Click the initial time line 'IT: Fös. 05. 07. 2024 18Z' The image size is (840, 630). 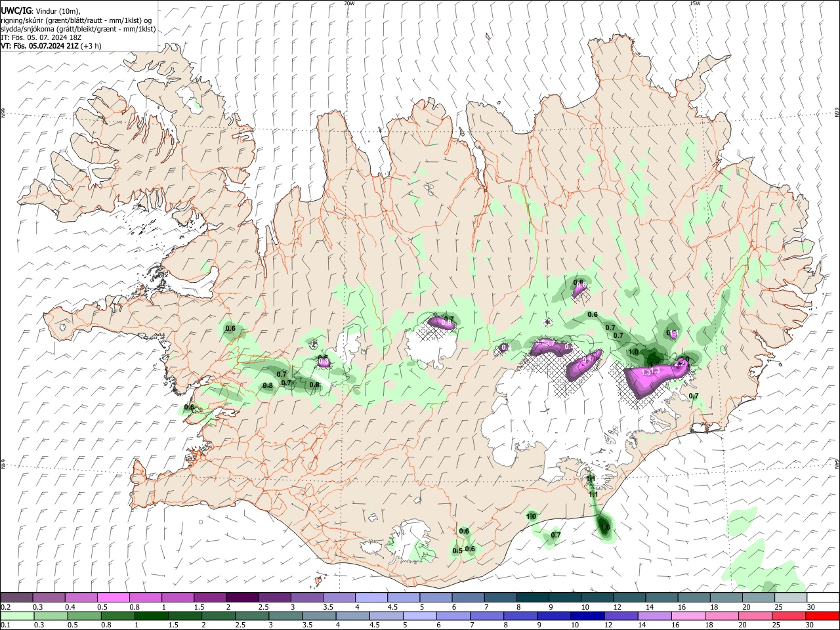coord(41,37)
